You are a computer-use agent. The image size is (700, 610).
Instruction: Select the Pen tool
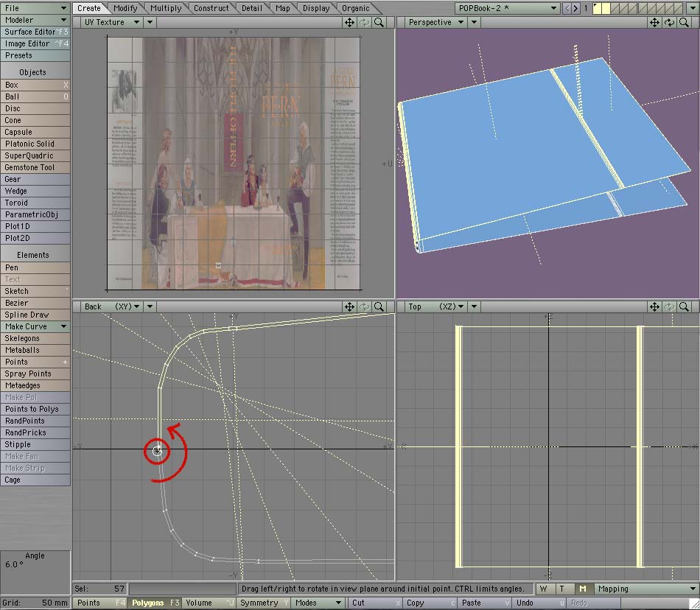(x=35, y=267)
